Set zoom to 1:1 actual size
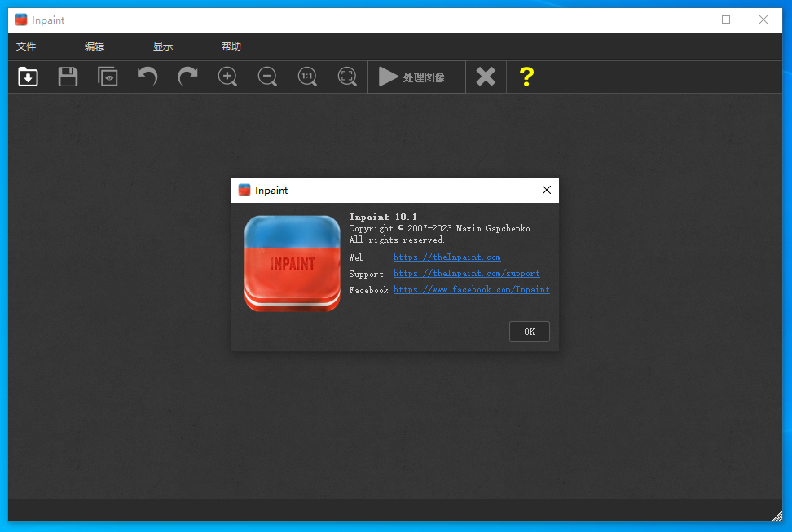Viewport: 792px width, 532px height. [x=307, y=77]
